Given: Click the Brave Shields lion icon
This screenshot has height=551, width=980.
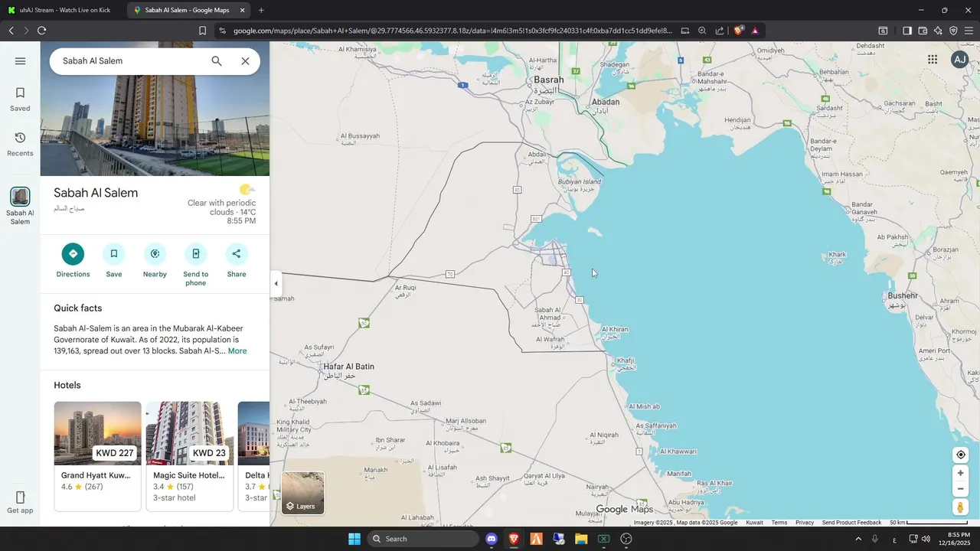Looking at the screenshot, I should (x=739, y=31).
